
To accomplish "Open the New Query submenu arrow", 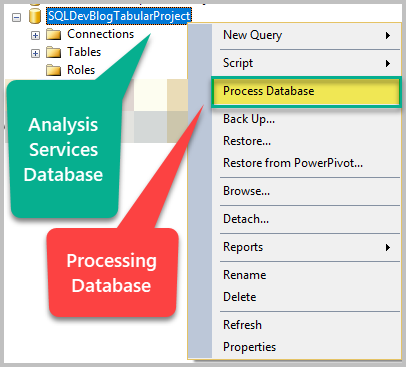I will [x=387, y=35].
